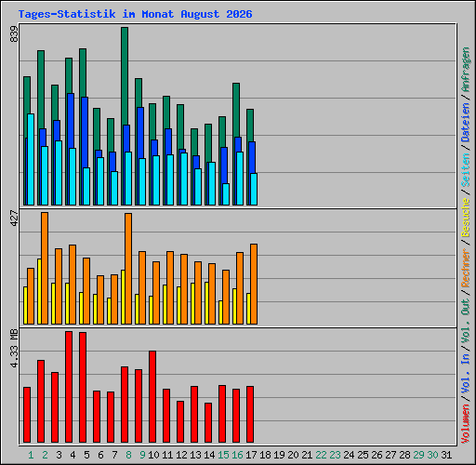The image size is (476, 465).
Task: Click the blue Dateien bar for day 4
Action: [x=71, y=121]
